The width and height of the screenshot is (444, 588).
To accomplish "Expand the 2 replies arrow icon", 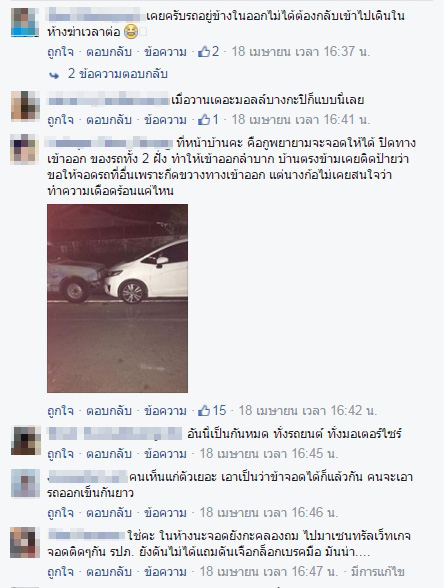I will pyautogui.click(x=54, y=75).
